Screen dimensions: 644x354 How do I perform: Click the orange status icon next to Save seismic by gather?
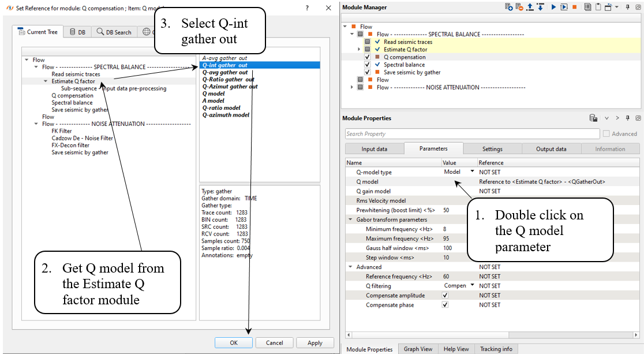click(377, 72)
